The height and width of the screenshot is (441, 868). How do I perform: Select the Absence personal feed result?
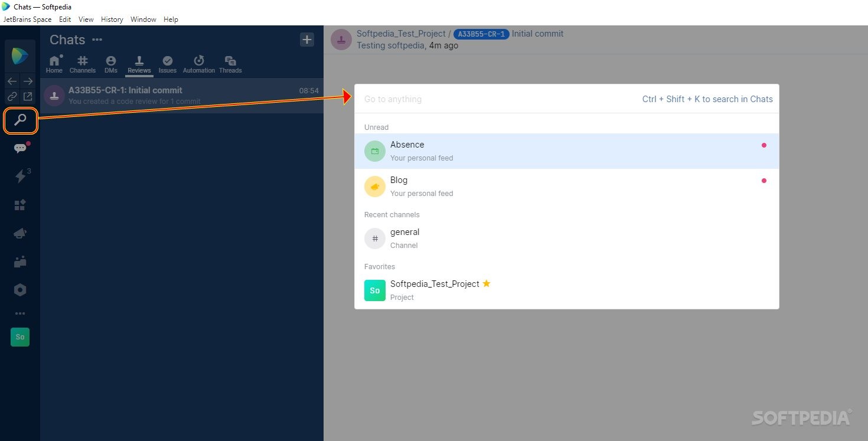pos(567,151)
